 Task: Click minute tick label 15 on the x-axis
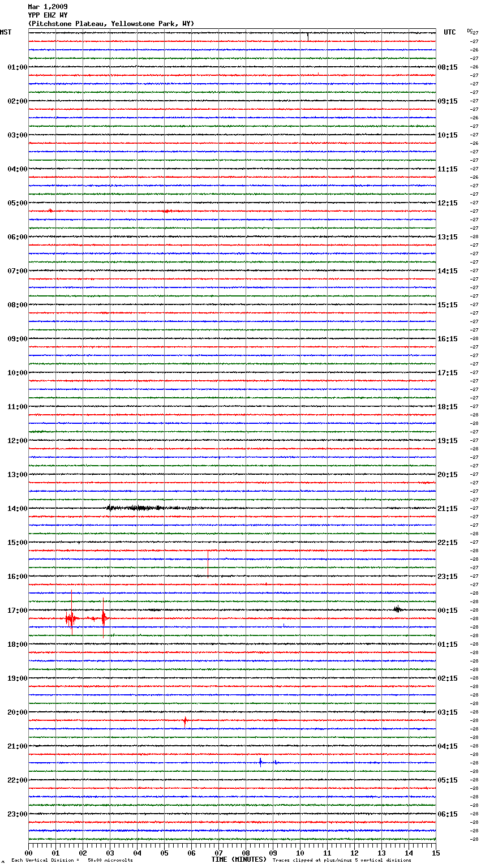coord(436,853)
